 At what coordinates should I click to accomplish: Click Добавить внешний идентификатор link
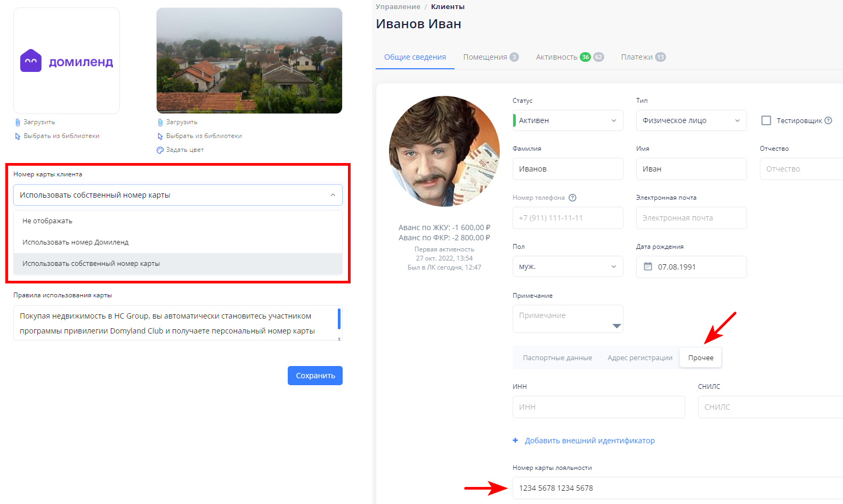point(590,441)
